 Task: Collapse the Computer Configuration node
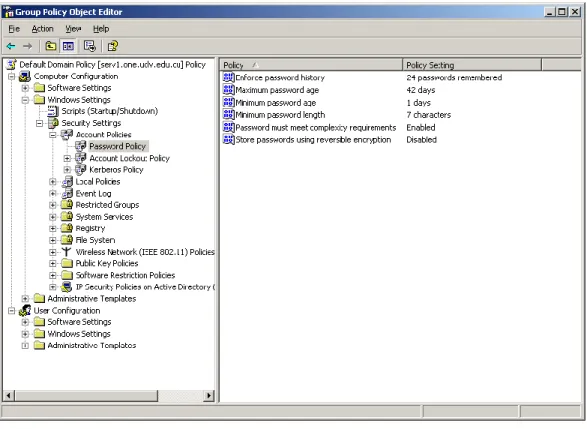click(x=12, y=76)
